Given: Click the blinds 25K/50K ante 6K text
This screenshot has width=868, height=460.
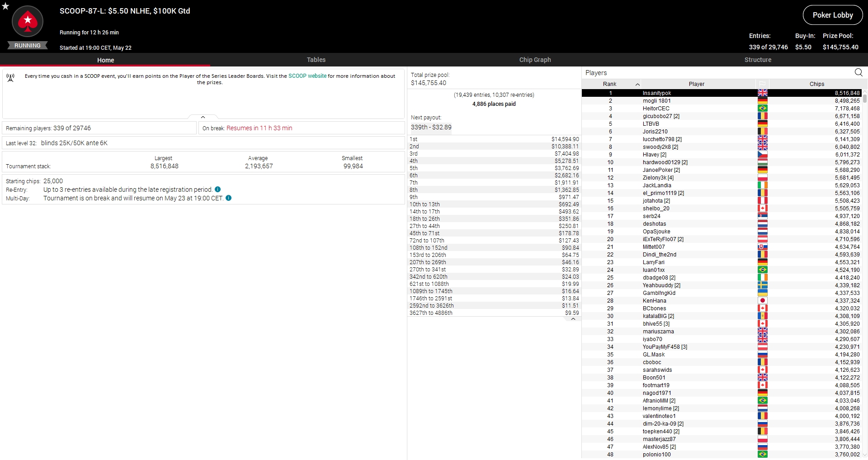Looking at the screenshot, I should (x=74, y=143).
